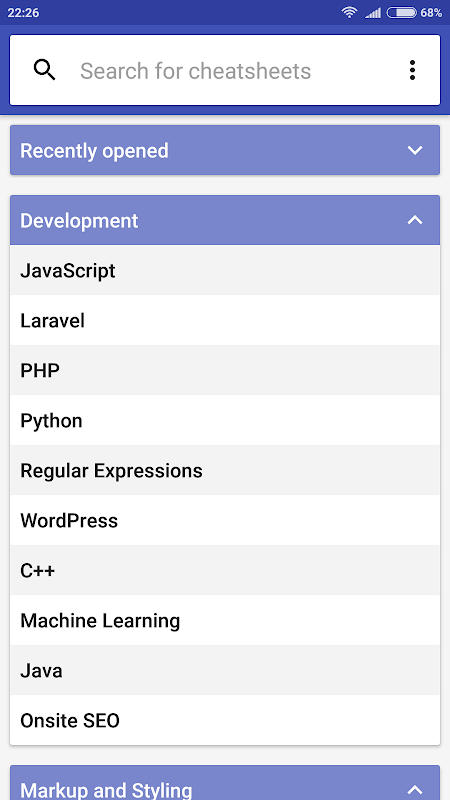Open the Machine Learning cheatsheet
The height and width of the screenshot is (800, 450).
[x=225, y=620]
